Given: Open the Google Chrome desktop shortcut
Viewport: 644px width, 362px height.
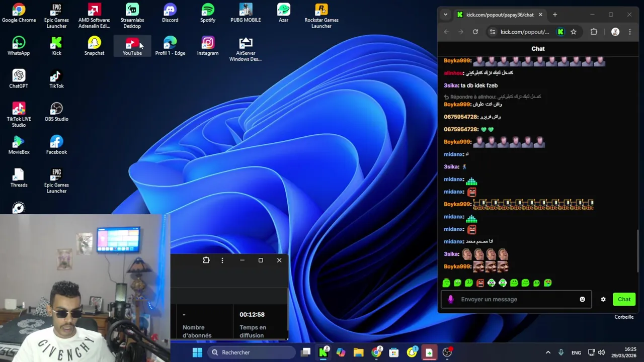Looking at the screenshot, I should (19, 14).
